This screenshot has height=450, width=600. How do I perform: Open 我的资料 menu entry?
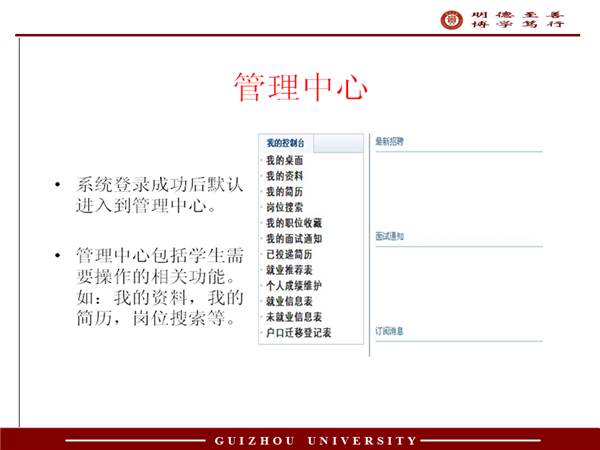click(x=285, y=175)
